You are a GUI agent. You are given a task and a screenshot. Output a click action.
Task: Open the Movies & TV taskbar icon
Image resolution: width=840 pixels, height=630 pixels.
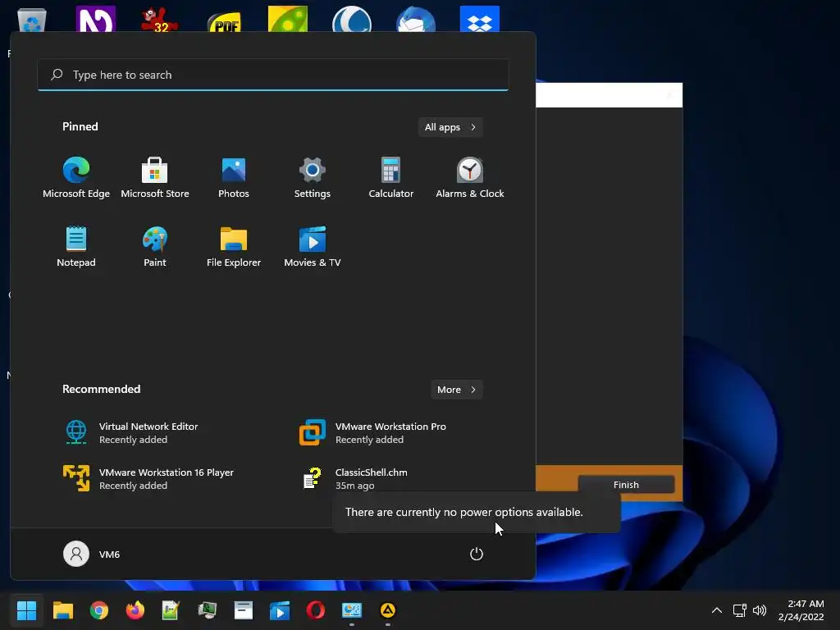tap(279, 610)
